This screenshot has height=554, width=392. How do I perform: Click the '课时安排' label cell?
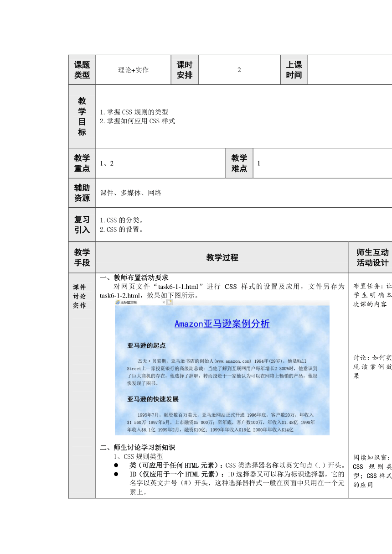pyautogui.click(x=185, y=70)
